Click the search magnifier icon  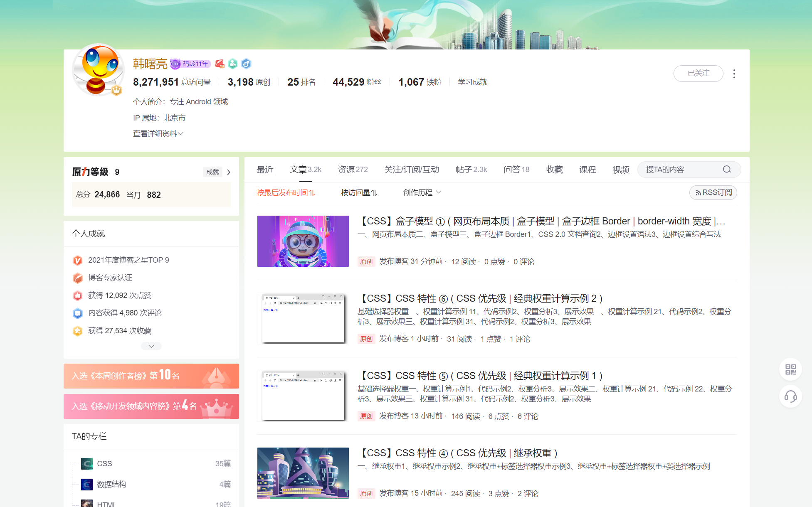click(x=726, y=170)
